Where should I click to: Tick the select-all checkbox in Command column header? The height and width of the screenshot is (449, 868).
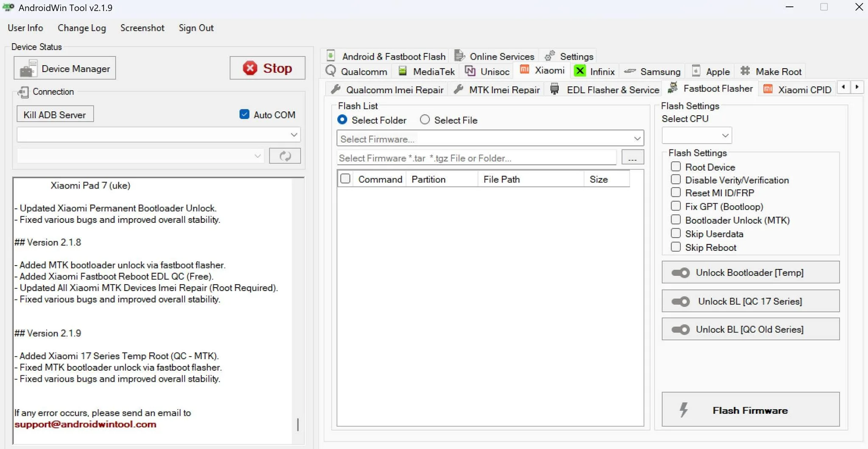pyautogui.click(x=345, y=179)
